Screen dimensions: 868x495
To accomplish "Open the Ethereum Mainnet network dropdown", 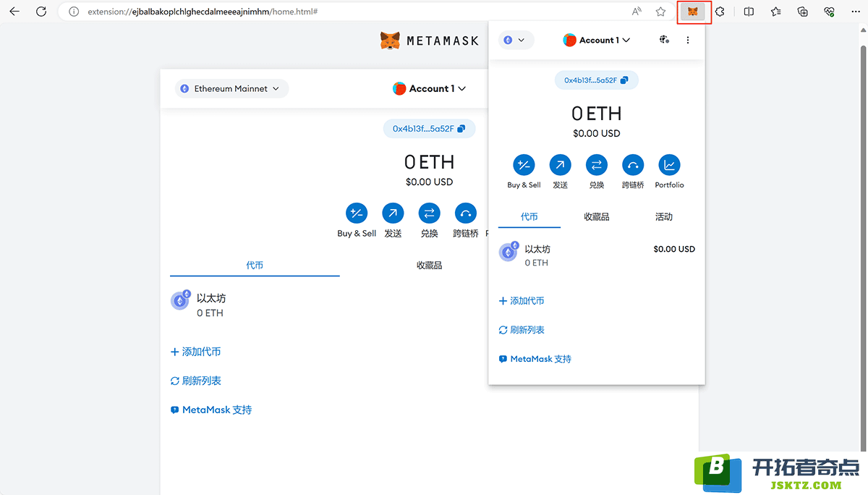I will (x=231, y=88).
